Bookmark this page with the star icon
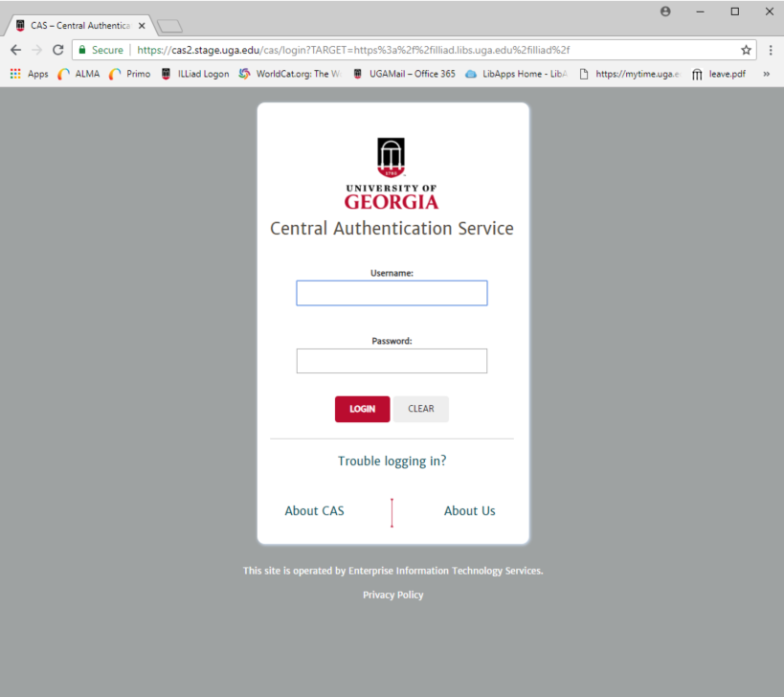 pos(746,50)
